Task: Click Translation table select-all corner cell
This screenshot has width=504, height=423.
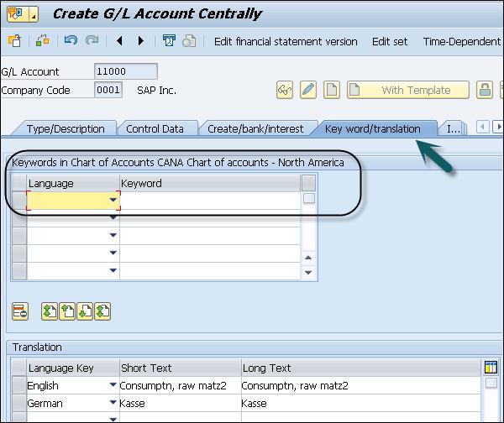Action: point(19,368)
